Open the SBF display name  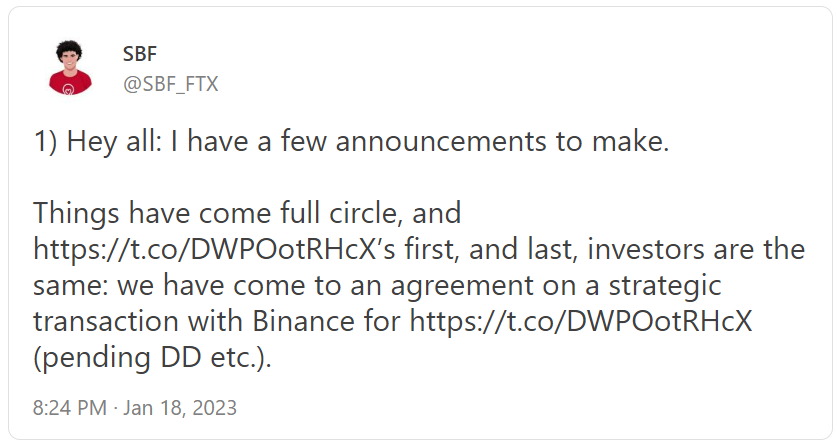(x=139, y=54)
